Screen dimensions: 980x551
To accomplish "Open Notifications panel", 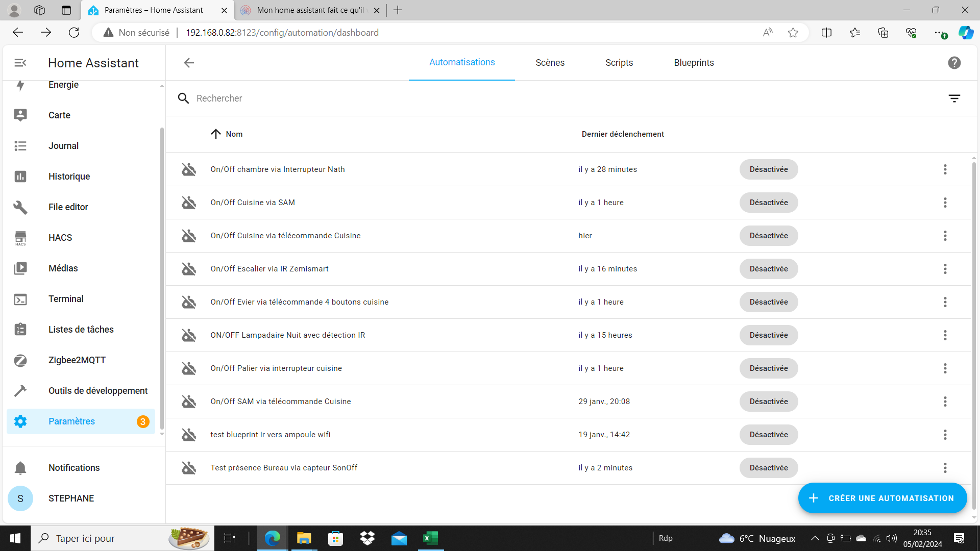I will point(81,468).
